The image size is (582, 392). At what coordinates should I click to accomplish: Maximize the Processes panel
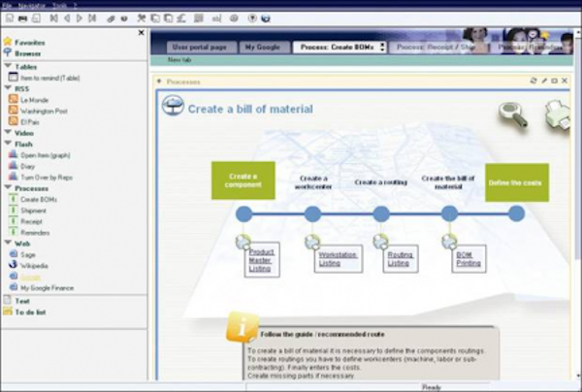[x=554, y=81]
